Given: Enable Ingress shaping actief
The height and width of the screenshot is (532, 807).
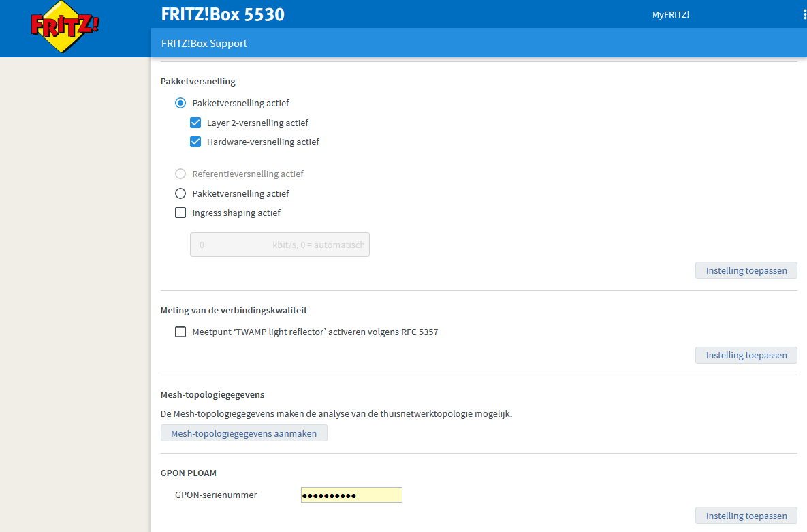Looking at the screenshot, I should tap(180, 213).
